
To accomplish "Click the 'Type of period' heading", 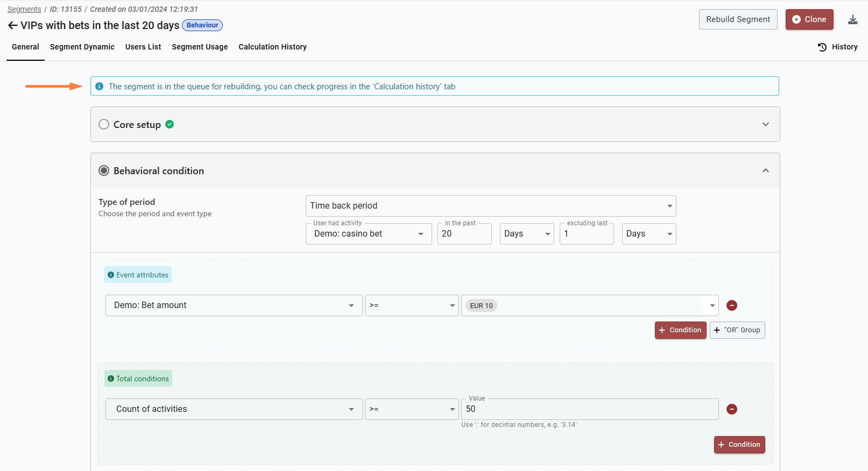I will coord(127,202).
